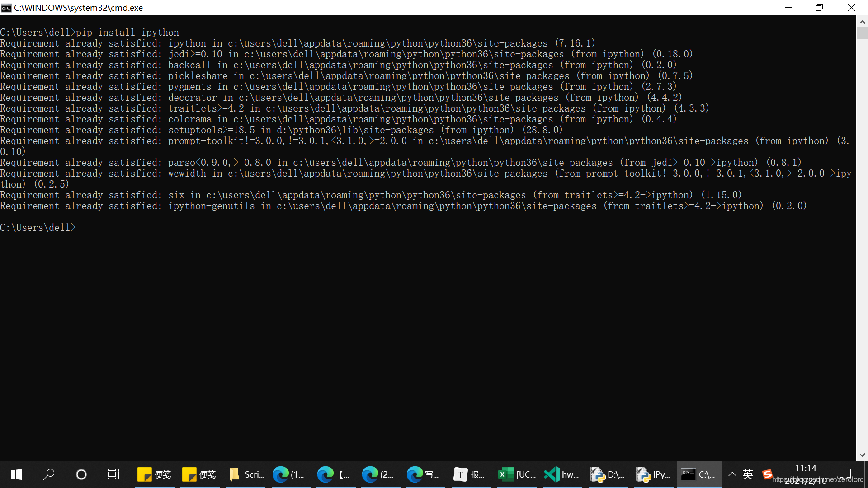Click 'decorator' package name in output
The image size is (868, 488).
coord(193,98)
